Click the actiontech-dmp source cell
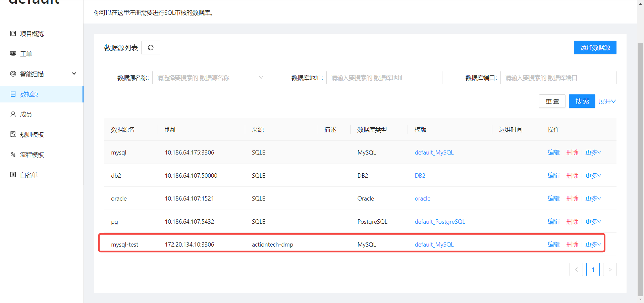 (272, 244)
